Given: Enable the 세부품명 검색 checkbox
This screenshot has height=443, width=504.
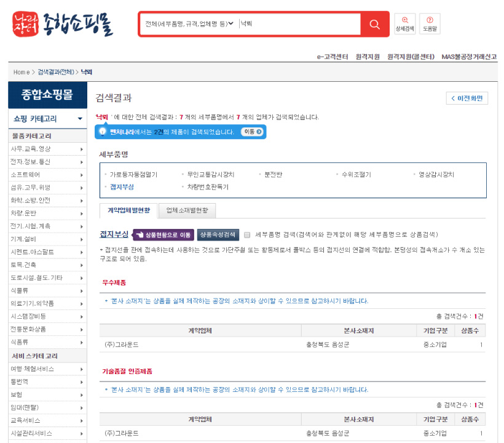Looking at the screenshot, I should pos(247,234).
